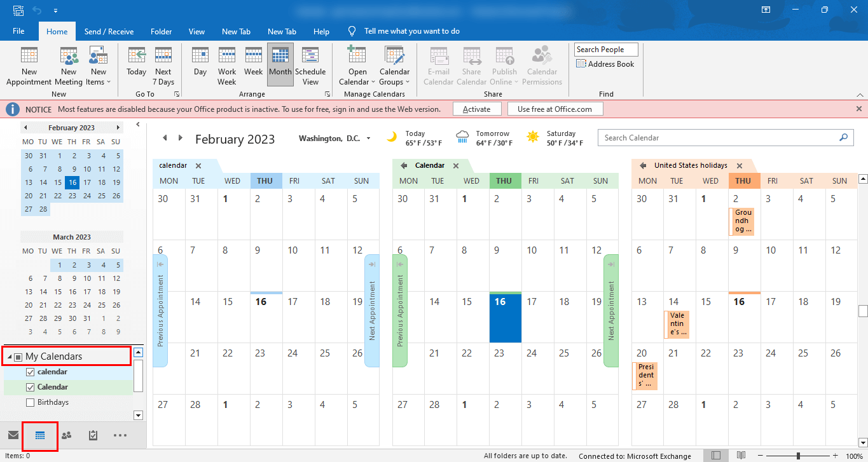The image size is (868, 462).
Task: Open Tasks in navigation bar
Action: click(x=93, y=435)
